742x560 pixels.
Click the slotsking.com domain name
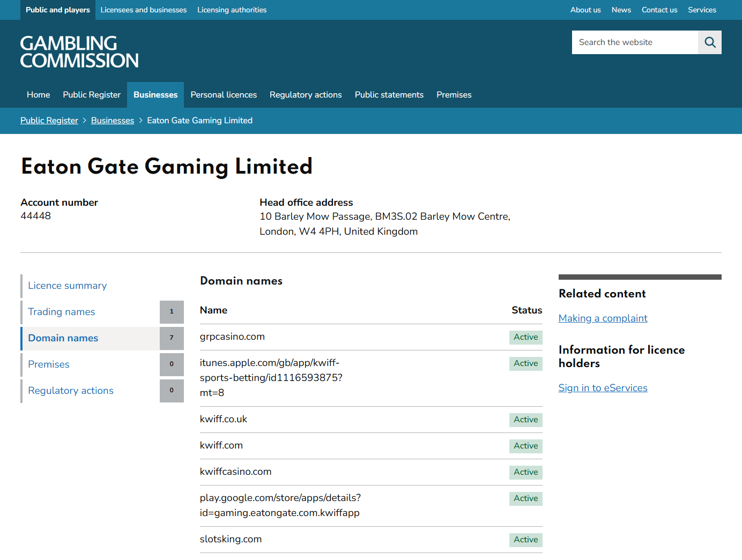pos(231,539)
